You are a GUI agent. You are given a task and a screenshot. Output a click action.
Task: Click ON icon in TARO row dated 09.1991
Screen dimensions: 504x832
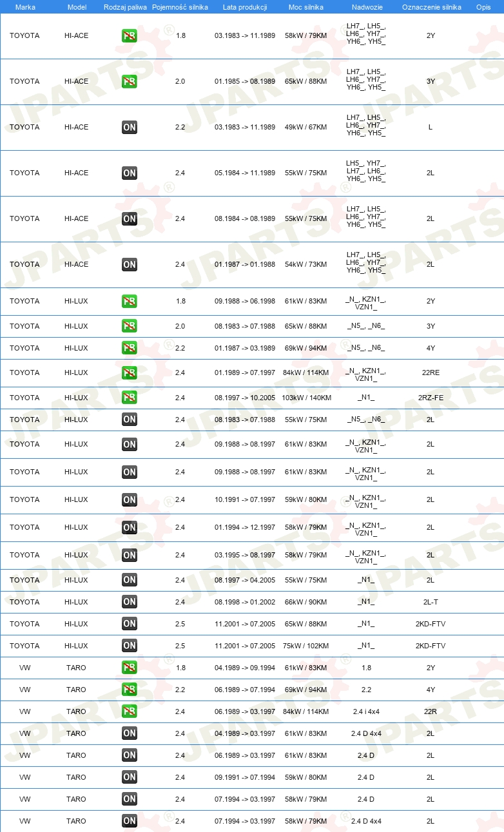click(x=130, y=777)
